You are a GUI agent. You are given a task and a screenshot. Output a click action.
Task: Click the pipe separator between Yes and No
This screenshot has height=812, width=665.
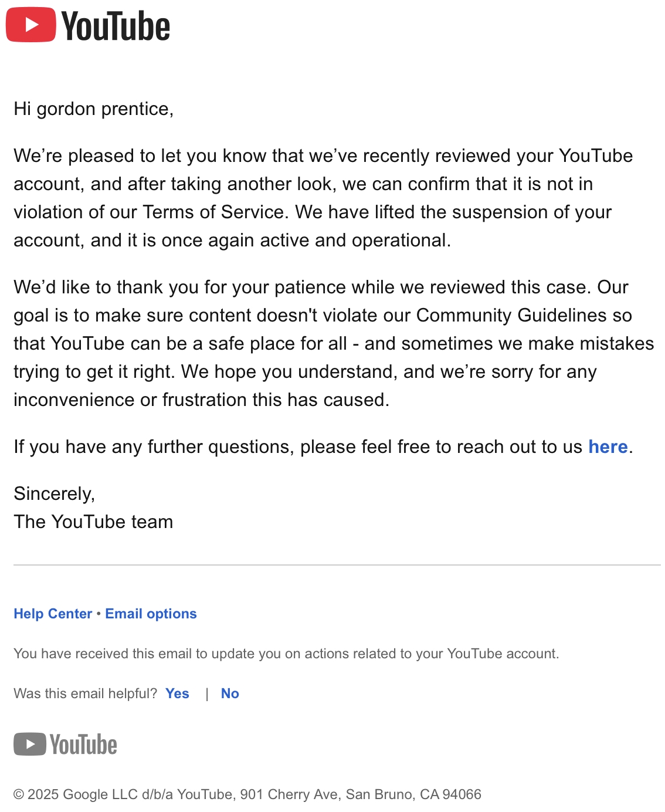(x=206, y=694)
